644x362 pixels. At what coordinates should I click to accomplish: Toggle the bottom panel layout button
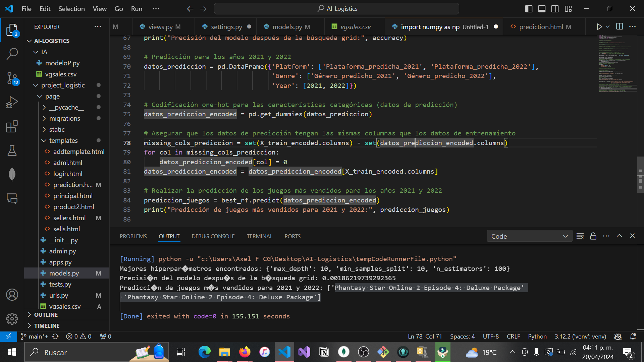(x=542, y=9)
